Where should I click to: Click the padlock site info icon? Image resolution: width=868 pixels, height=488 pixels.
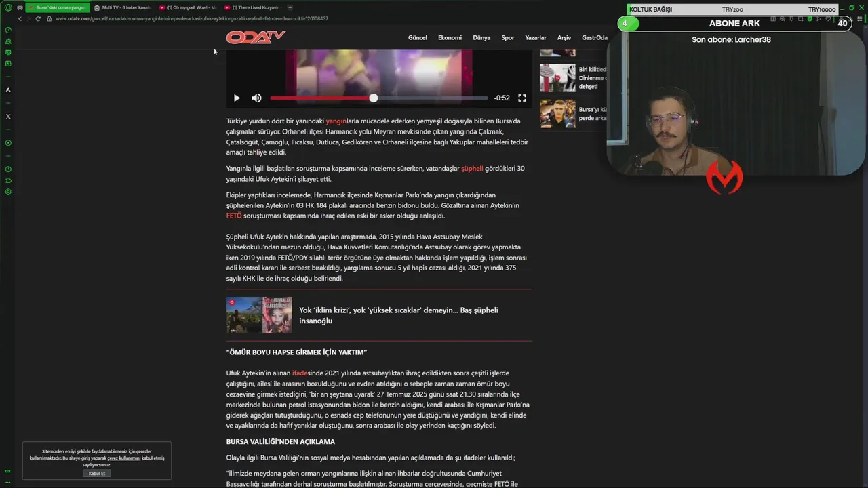point(50,18)
